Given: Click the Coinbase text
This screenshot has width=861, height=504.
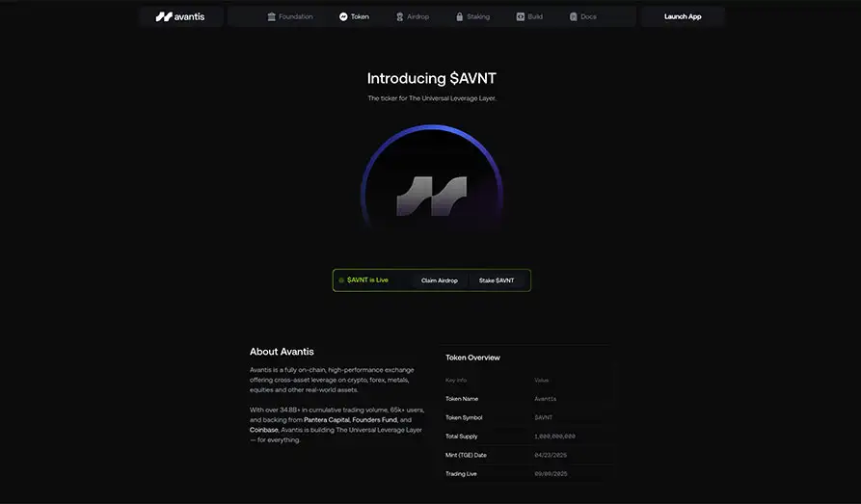Looking at the screenshot, I should (x=263, y=430).
